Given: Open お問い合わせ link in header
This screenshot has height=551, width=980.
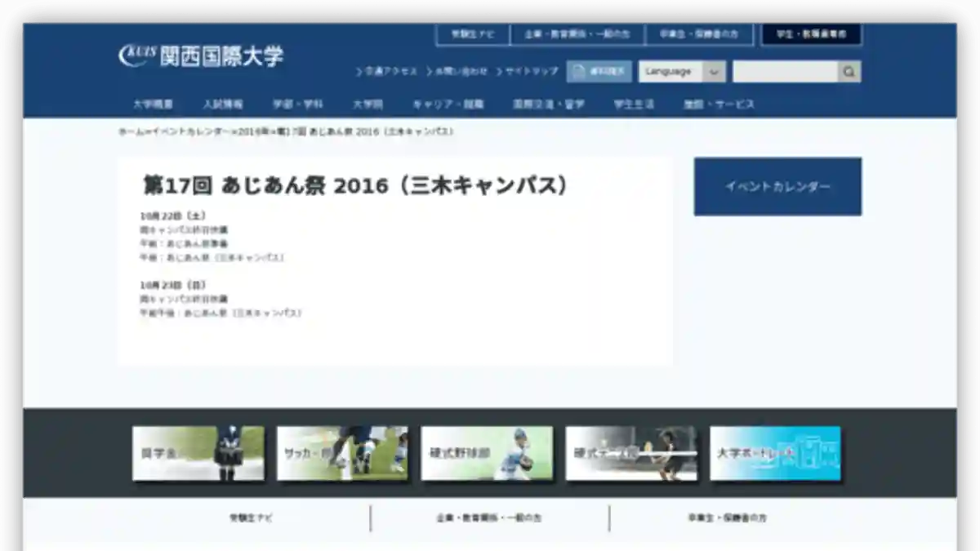Looking at the screenshot, I should tap(457, 72).
